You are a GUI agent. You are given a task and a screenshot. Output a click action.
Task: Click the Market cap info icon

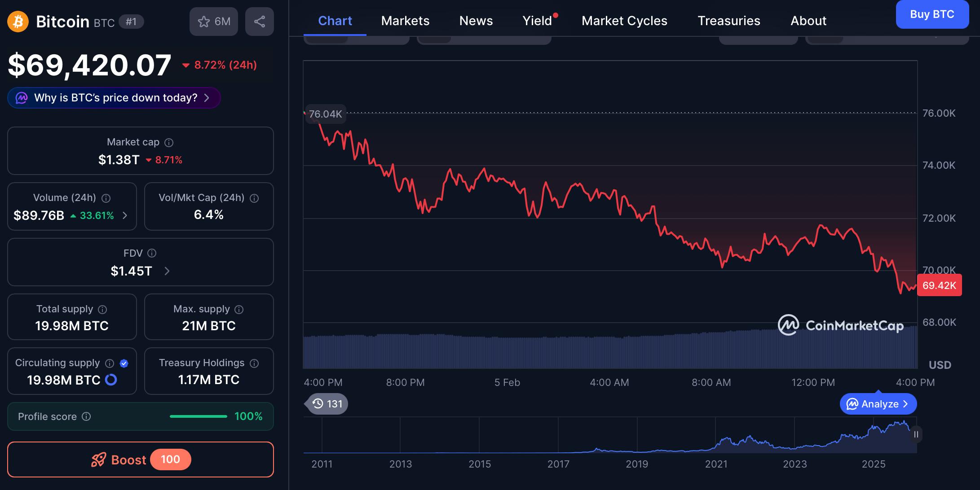coord(169,143)
